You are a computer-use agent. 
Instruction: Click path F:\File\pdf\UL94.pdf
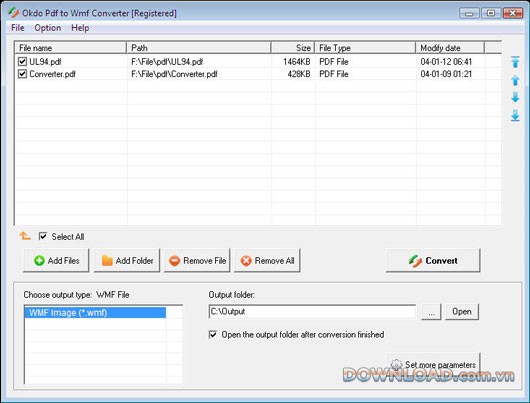pos(167,62)
